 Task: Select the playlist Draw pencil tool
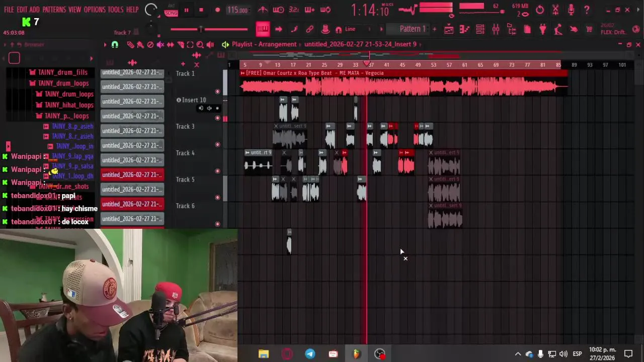click(x=130, y=45)
